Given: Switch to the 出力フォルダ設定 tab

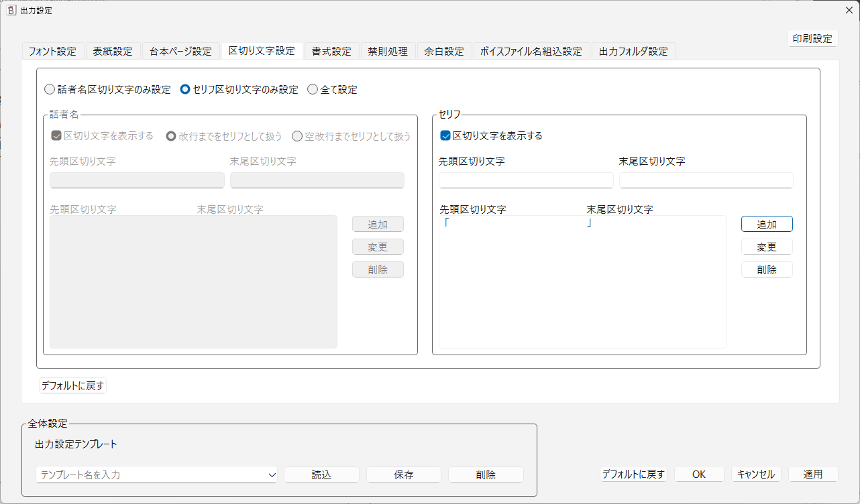Looking at the screenshot, I should tap(633, 50).
